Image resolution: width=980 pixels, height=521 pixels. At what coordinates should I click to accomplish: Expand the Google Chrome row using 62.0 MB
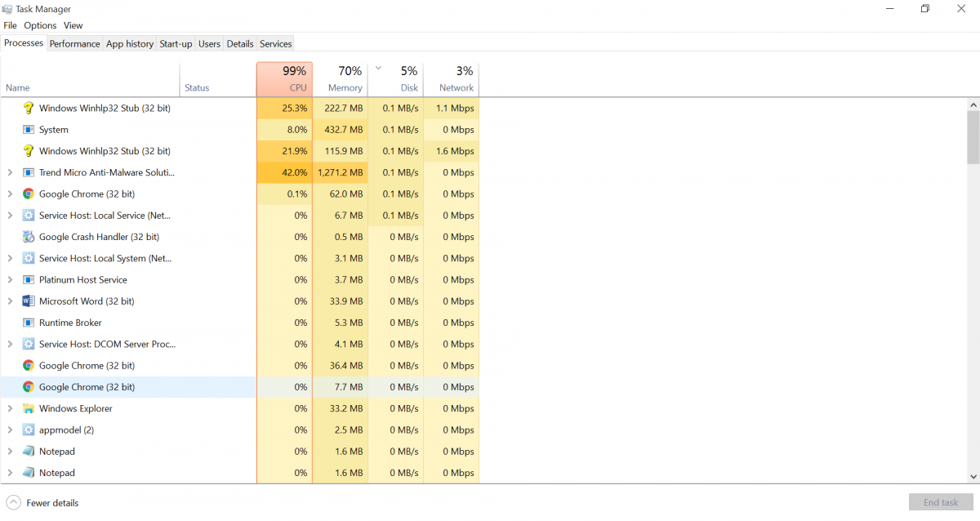10,194
